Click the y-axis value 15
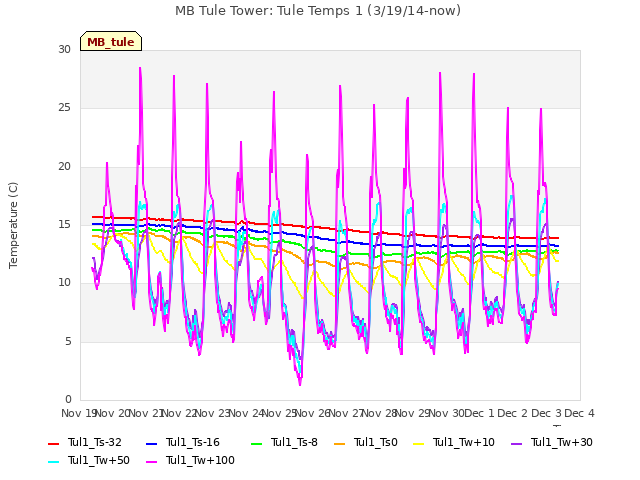640x480 pixels. 64,224
